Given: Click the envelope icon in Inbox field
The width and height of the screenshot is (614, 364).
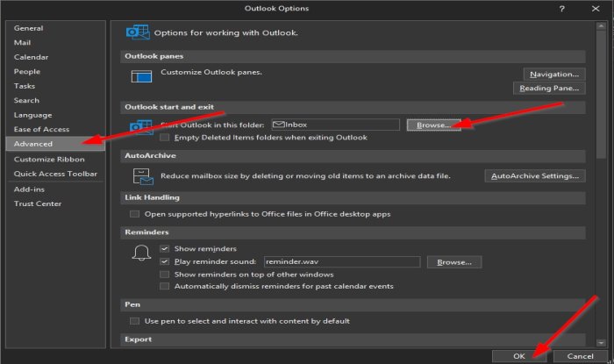Looking at the screenshot, I should pos(278,125).
